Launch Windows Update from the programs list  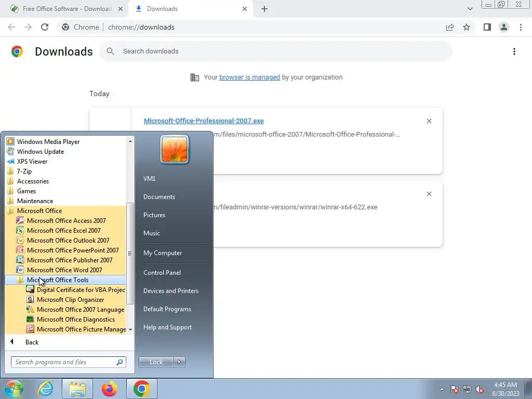pyautogui.click(x=66, y=151)
